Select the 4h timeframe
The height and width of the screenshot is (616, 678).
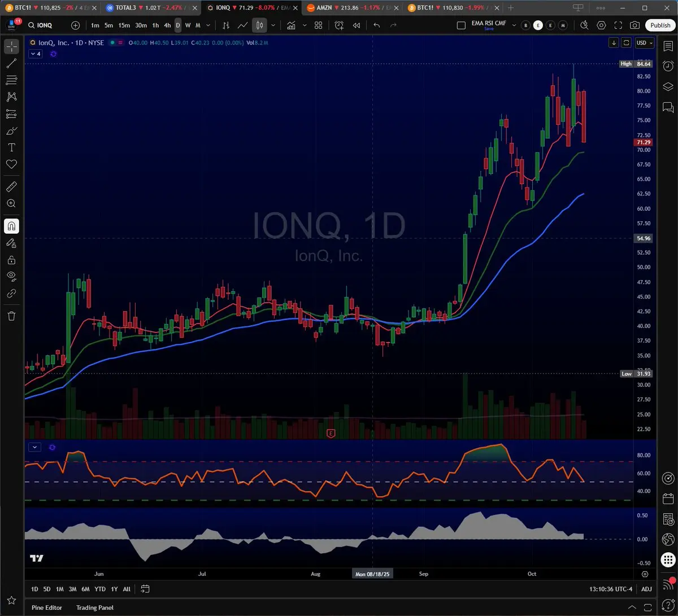click(167, 25)
